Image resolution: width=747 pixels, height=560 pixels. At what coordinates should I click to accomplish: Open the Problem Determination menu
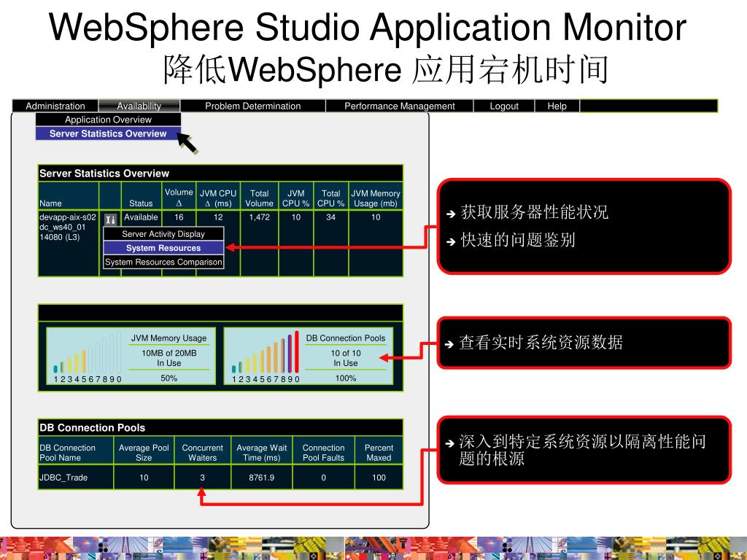coord(253,106)
